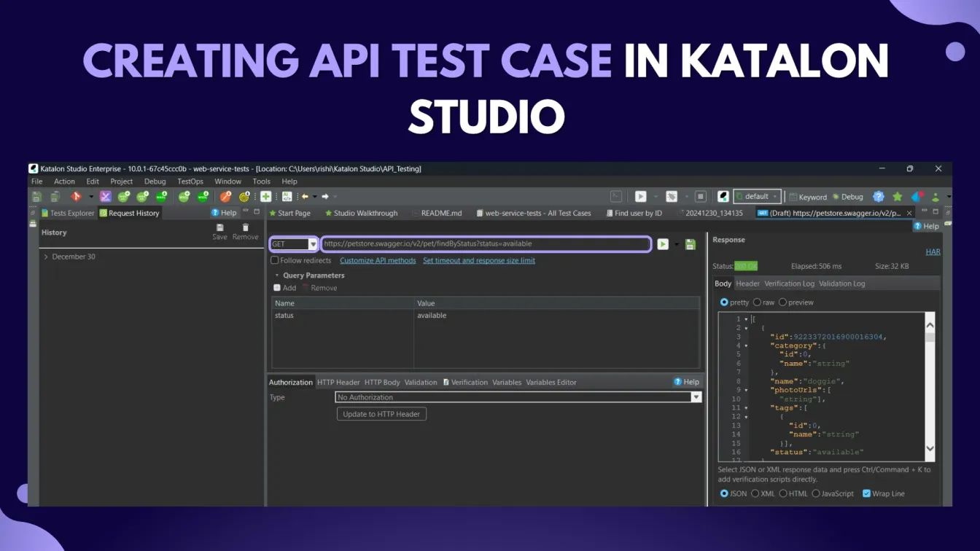Screen dimensions: 980x551
Task: Select the JSON radio button
Action: (724, 493)
